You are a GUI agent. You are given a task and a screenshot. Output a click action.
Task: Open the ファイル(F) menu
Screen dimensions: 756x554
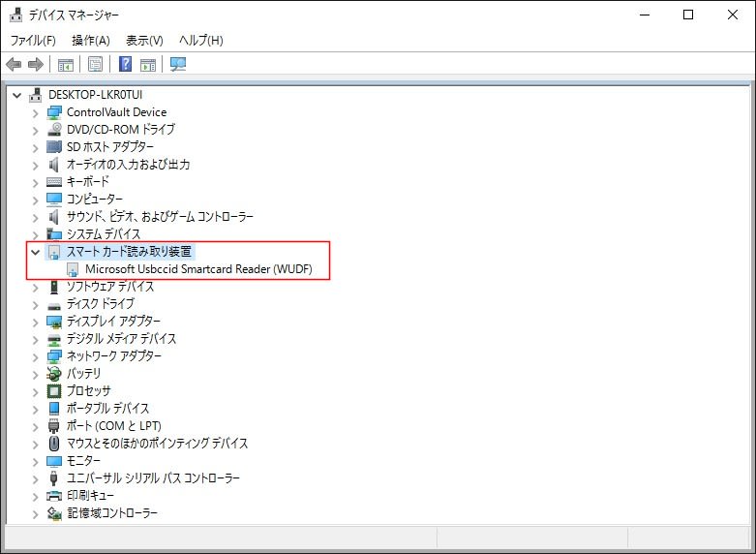33,40
